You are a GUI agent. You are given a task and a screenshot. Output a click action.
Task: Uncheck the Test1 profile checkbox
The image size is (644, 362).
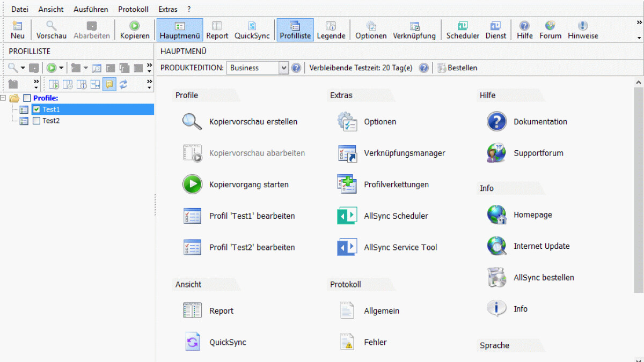coord(36,109)
